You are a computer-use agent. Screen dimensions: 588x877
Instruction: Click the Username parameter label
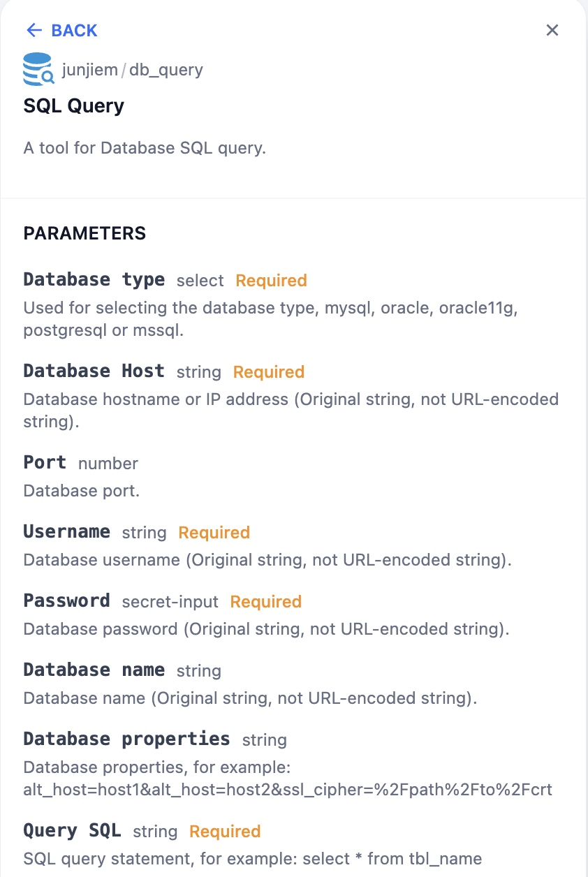[x=66, y=532]
